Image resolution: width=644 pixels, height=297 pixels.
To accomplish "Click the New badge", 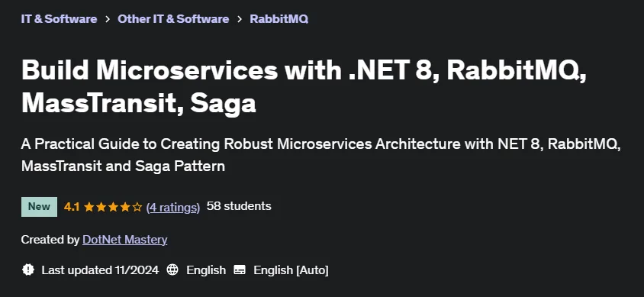I will click(x=39, y=207).
